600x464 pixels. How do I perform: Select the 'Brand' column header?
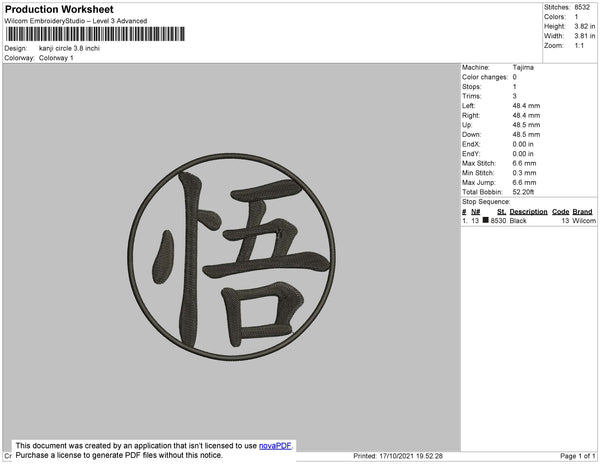tap(582, 212)
